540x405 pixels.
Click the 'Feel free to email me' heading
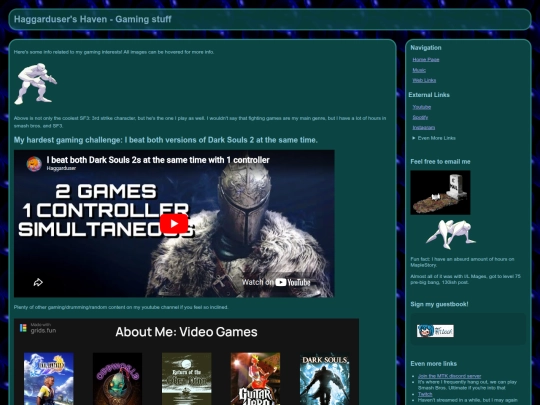pyautogui.click(x=440, y=162)
